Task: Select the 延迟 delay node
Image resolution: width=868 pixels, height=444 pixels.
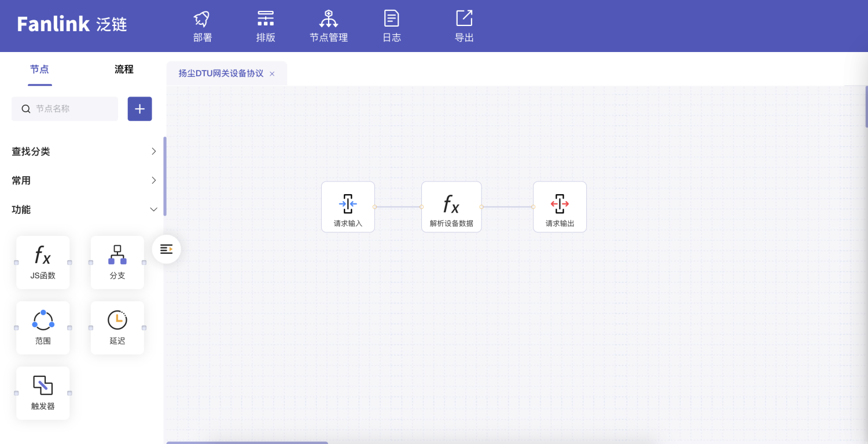Action: [x=117, y=327]
